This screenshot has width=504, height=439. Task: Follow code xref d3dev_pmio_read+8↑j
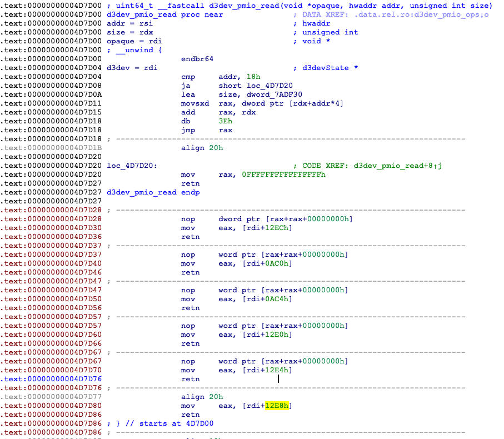394,166
